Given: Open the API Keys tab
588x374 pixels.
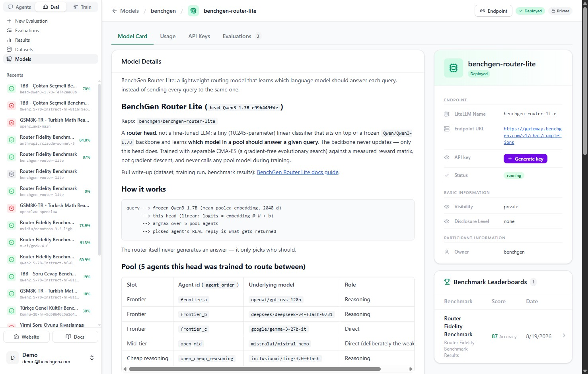Looking at the screenshot, I should [199, 36].
